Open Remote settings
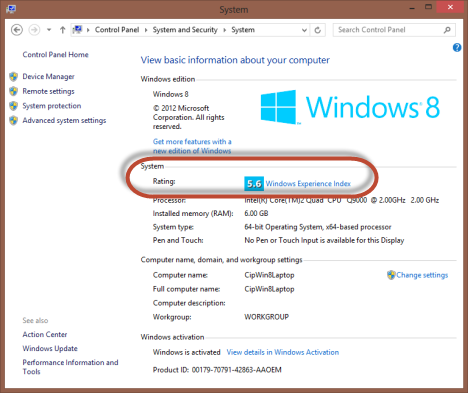Image resolution: width=468 pixels, height=393 pixels. (48, 91)
